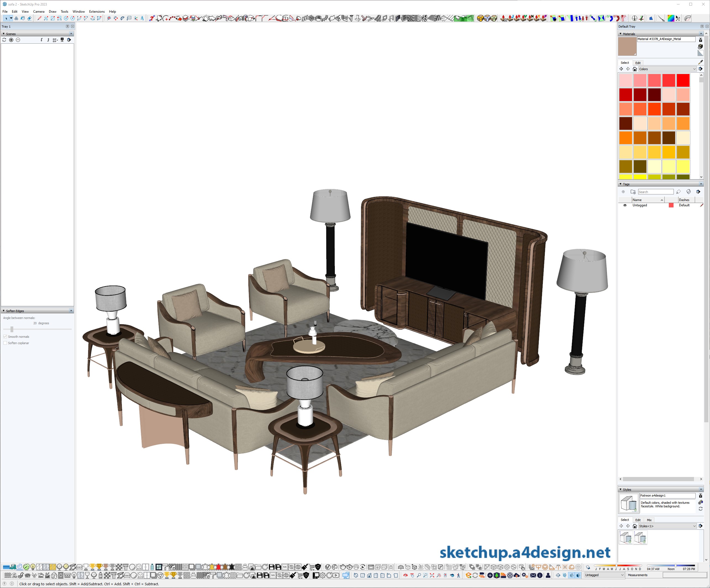Switch to the Mix tab in Styles
710x588 pixels.
point(649,520)
